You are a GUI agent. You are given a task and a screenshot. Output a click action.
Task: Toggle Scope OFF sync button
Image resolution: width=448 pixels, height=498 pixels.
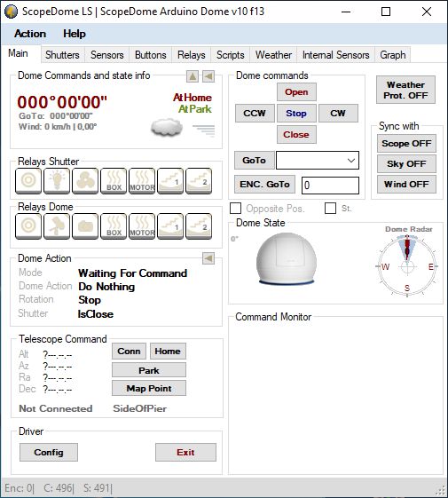pyautogui.click(x=406, y=144)
